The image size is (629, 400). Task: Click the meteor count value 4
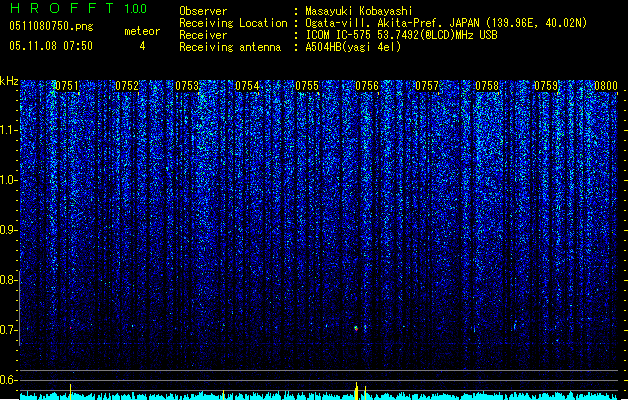pyautogui.click(x=142, y=46)
